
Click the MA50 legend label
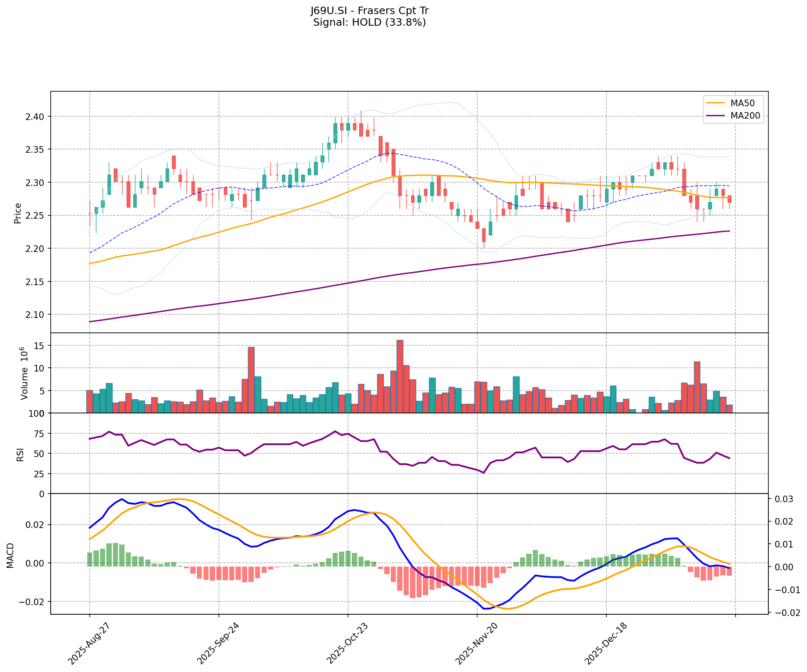click(742, 103)
